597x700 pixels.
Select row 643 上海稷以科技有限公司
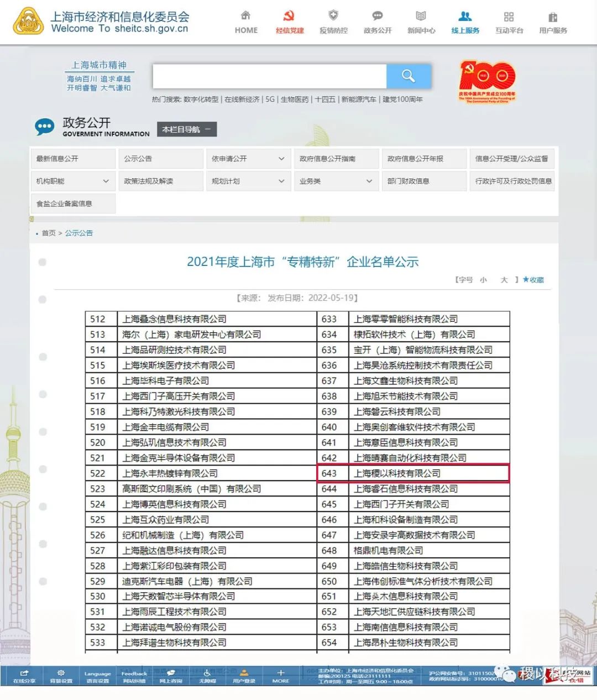tap(413, 473)
